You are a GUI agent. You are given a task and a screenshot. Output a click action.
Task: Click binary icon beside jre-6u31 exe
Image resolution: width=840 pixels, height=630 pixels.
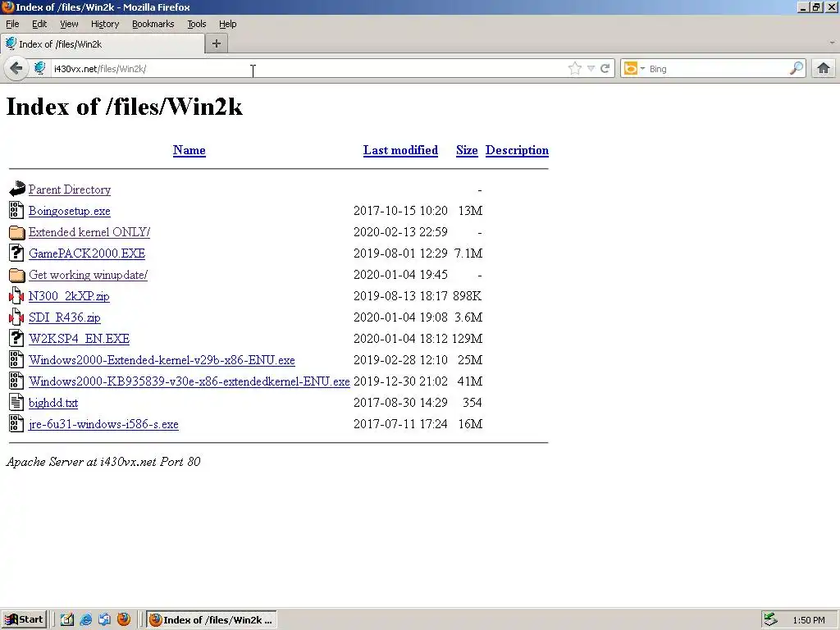(x=16, y=423)
